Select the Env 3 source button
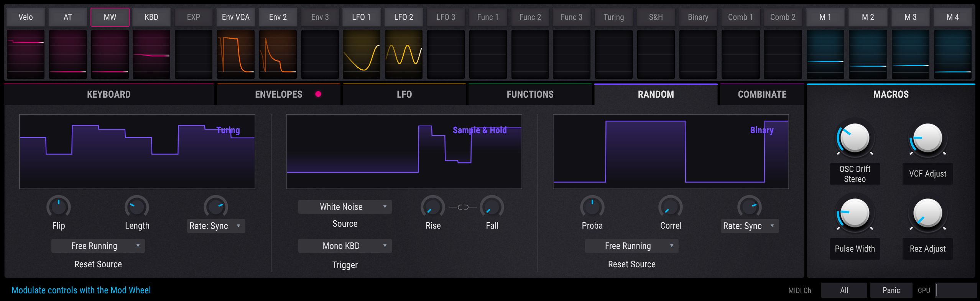980x301 pixels. tap(320, 17)
